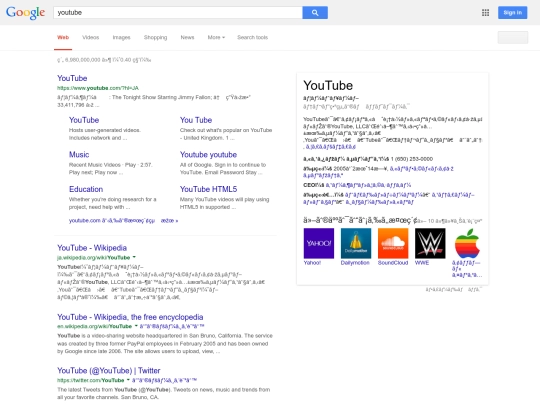This screenshot has height=405, width=540.
Task: Click the Sign in button
Action: 512,13
